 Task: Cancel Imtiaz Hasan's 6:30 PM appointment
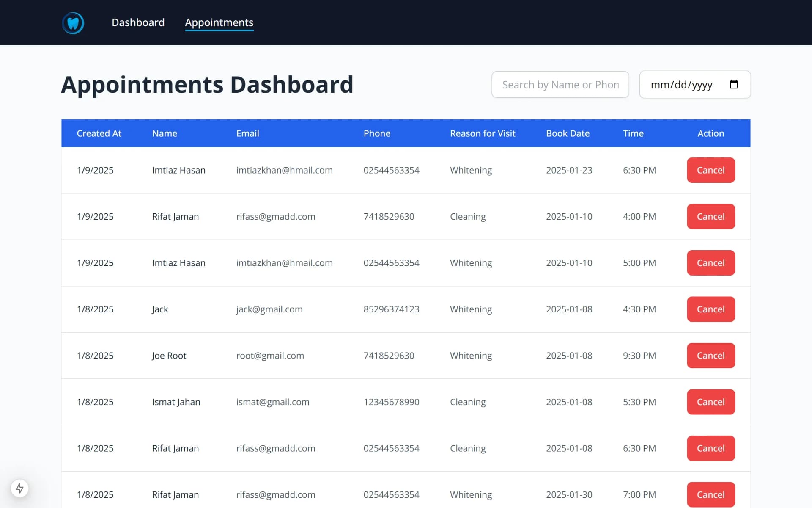[710, 170]
